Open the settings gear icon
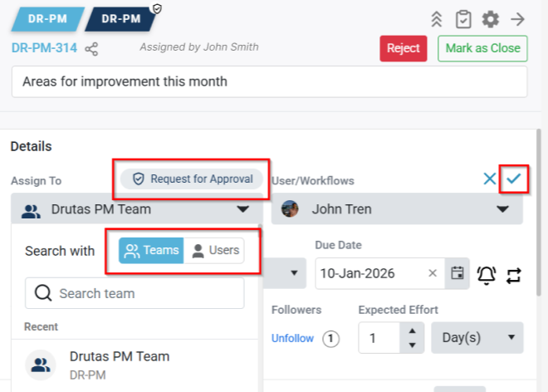 coord(491,19)
